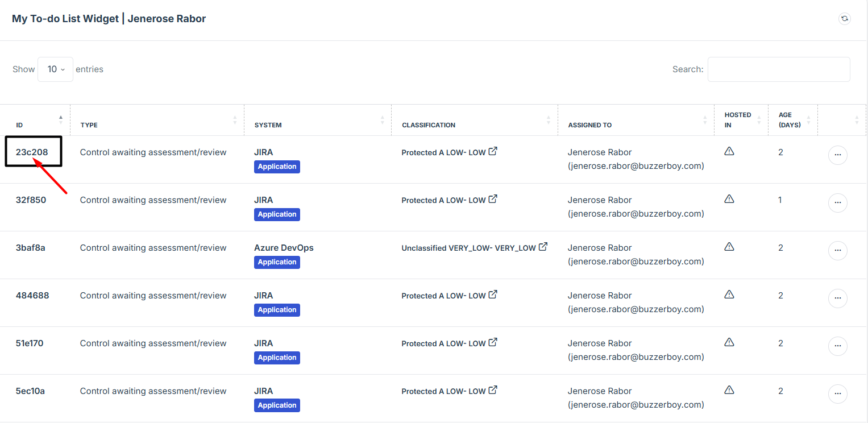Image resolution: width=868 pixels, height=423 pixels.
Task: Open the ellipsis actions menu for 5ec10a
Action: coord(837,394)
